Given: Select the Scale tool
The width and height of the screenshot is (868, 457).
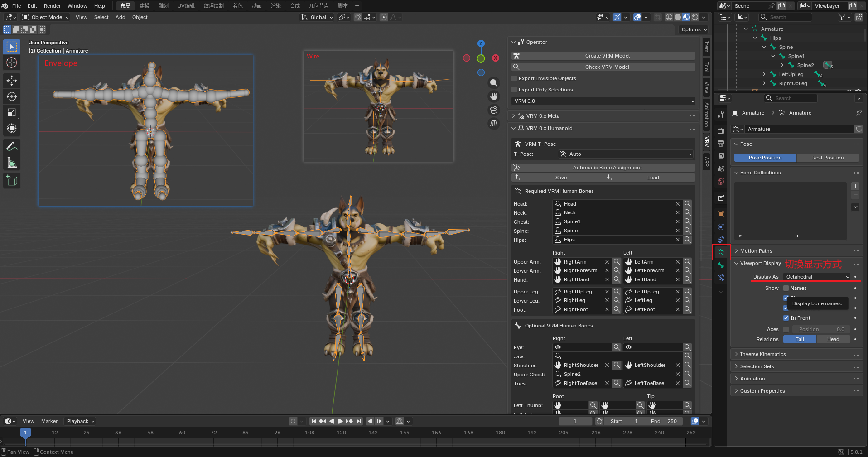Looking at the screenshot, I should (12, 112).
